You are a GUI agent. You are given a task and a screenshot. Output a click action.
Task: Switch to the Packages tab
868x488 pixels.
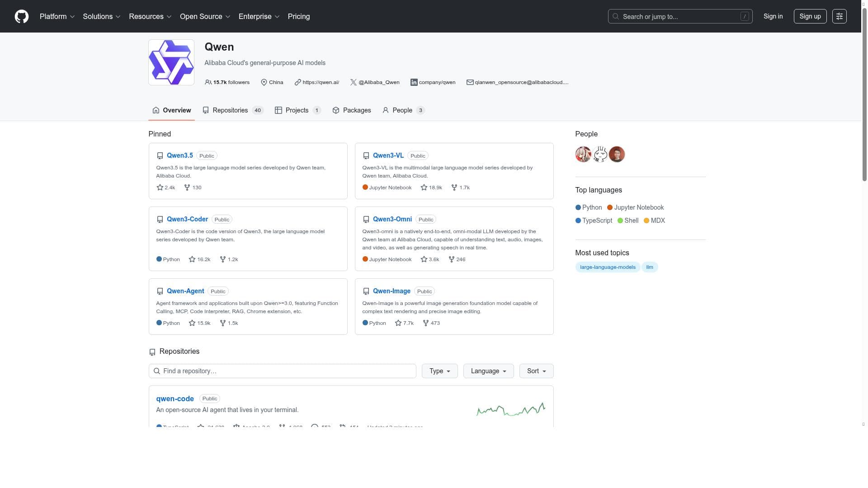351,110
